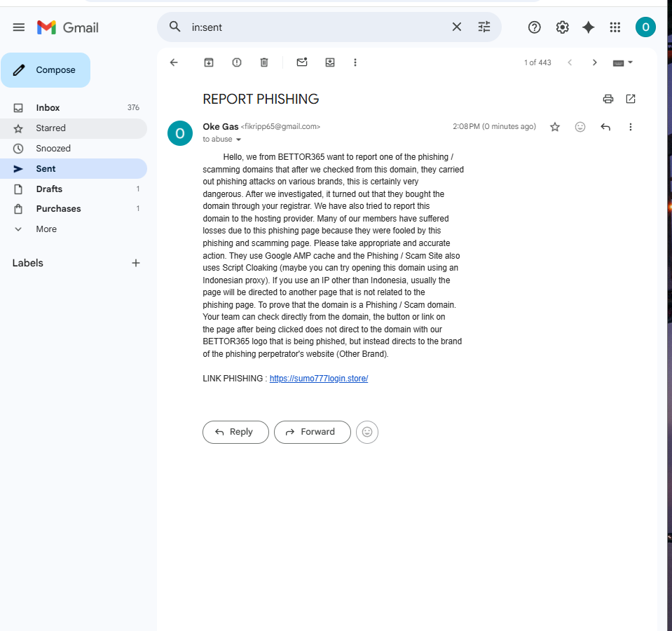Open the Support help icon

[x=534, y=27]
